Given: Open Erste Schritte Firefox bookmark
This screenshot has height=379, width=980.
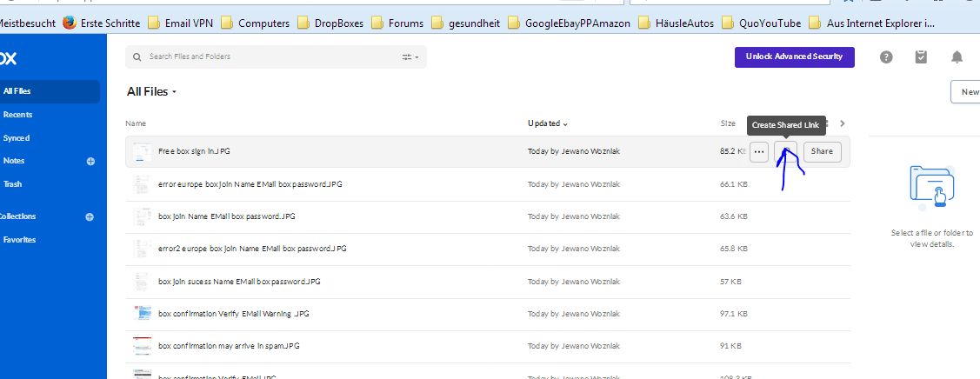Looking at the screenshot, I should coord(101,23).
